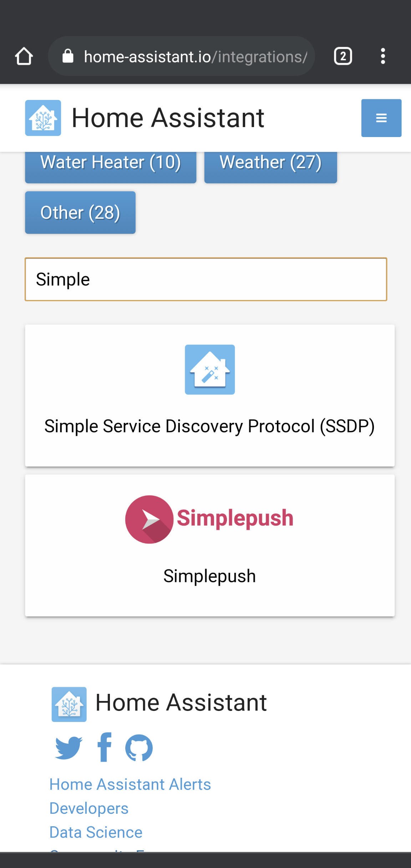Open Home Assistant's Twitter page via its icon
Screen dimensions: 411x868
tap(68, 747)
